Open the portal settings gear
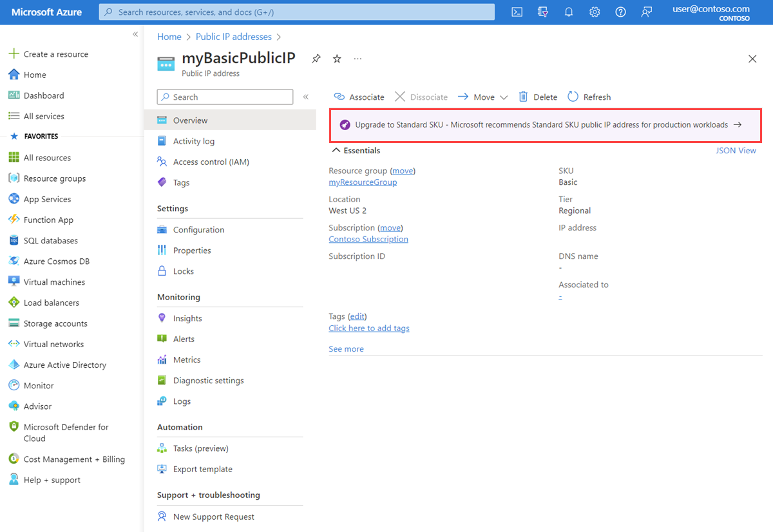Image resolution: width=773 pixels, height=532 pixels. point(594,12)
